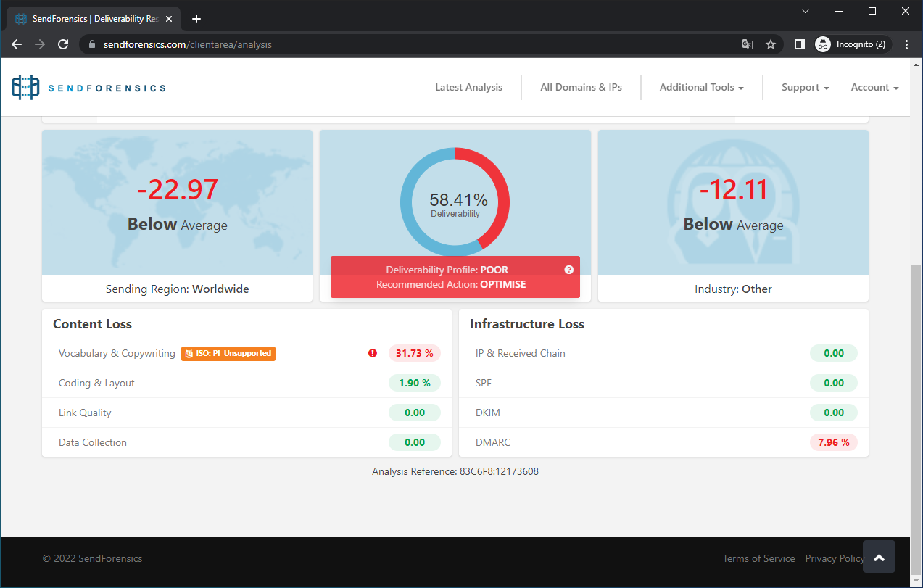
Task: Go to Latest Analysis in navigation
Action: click(x=468, y=87)
